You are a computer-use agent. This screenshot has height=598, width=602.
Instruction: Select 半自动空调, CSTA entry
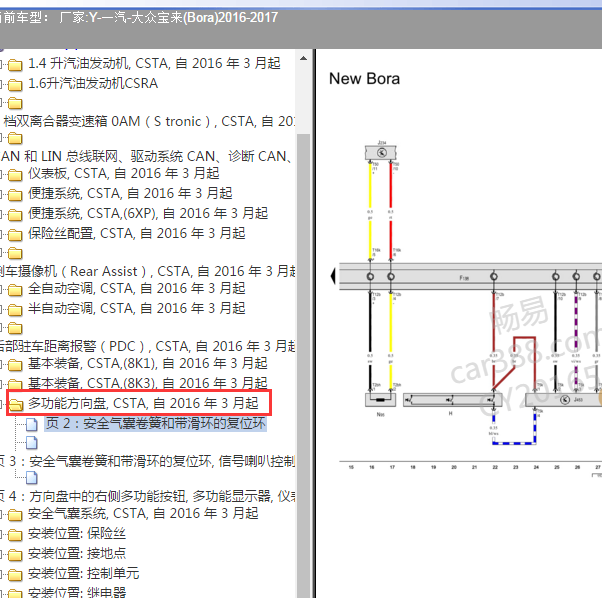point(137,308)
